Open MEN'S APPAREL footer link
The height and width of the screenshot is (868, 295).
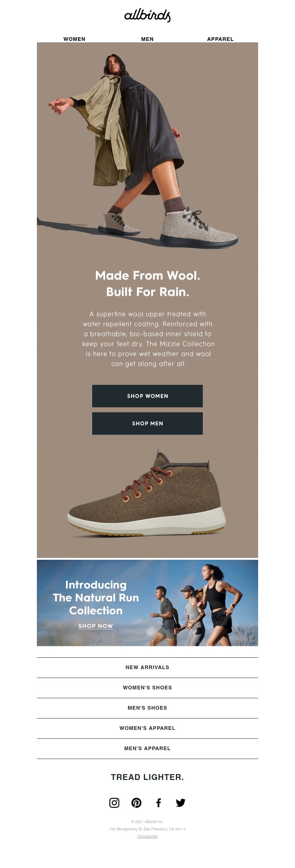pos(147,748)
